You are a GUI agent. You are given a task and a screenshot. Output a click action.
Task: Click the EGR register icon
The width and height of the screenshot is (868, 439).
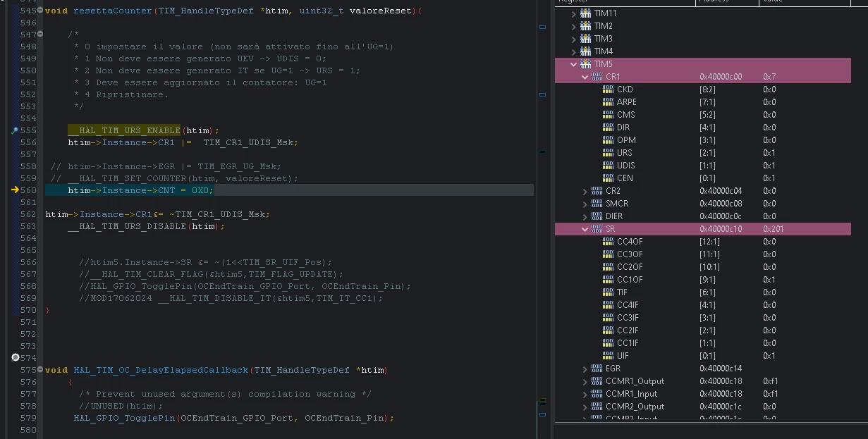[x=597, y=369]
